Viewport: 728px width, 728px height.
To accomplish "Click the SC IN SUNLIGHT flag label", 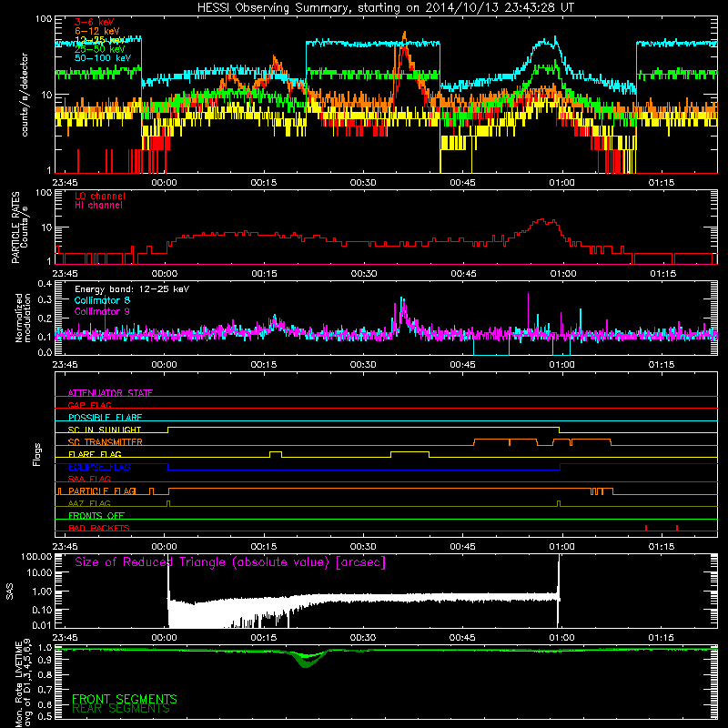I will [x=105, y=430].
